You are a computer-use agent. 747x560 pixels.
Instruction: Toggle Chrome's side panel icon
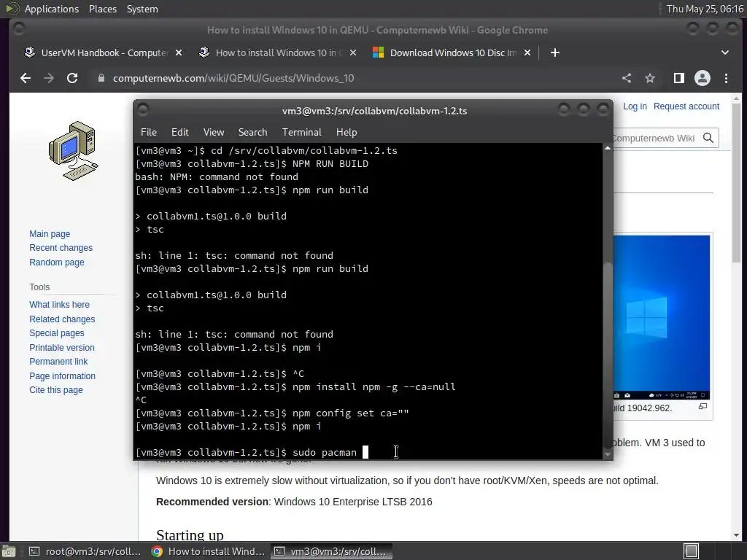[x=679, y=78]
